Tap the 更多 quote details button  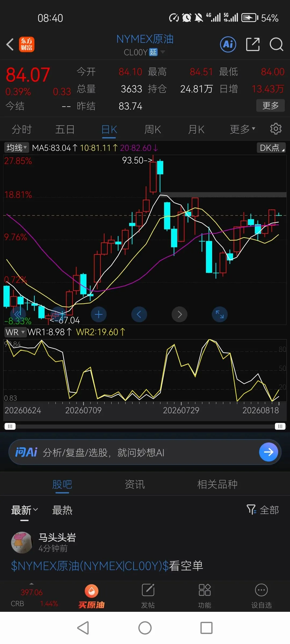[x=270, y=105]
